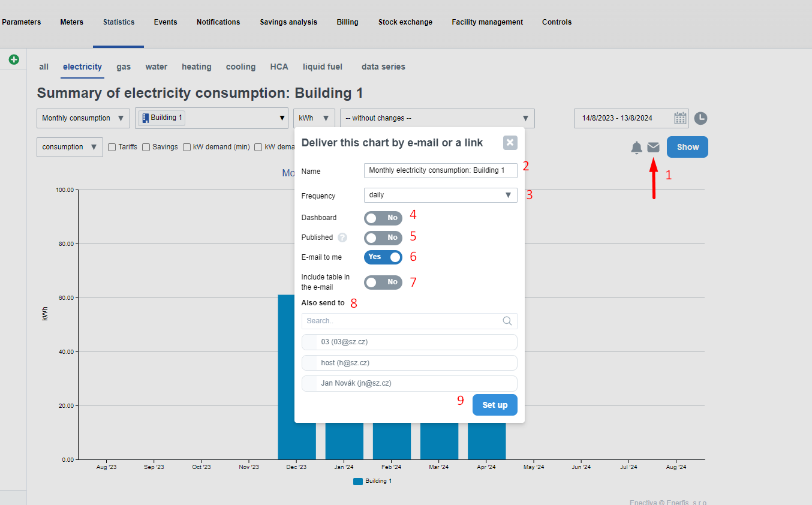Click the green plus add icon
Screen dimensions: 812x505
[14, 59]
